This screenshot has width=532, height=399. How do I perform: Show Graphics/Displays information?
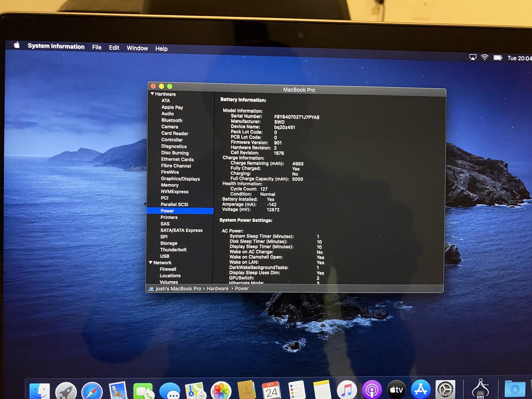click(180, 179)
